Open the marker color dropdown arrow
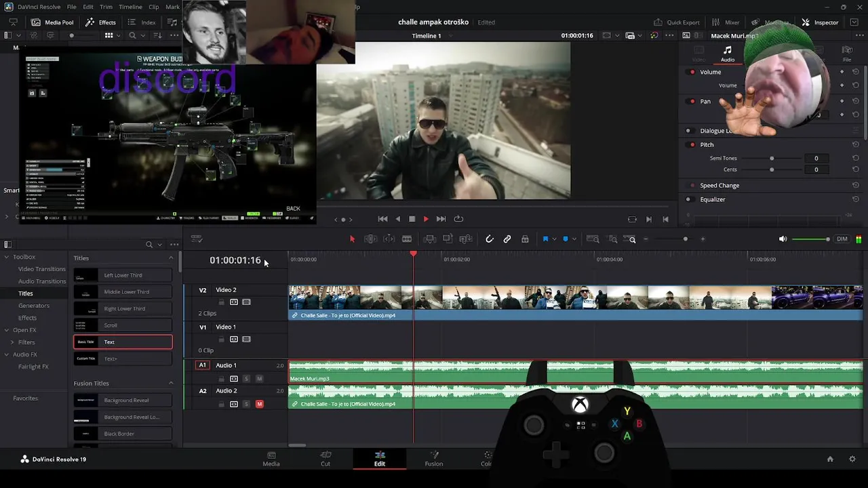 pos(574,239)
